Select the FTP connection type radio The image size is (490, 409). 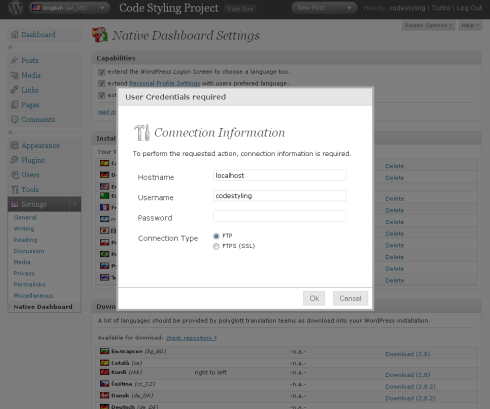point(216,236)
